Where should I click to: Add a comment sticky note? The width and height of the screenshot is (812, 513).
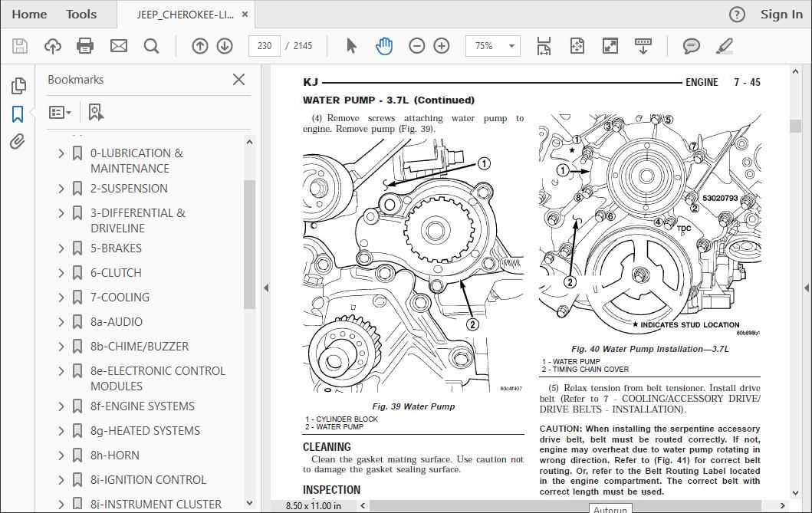click(x=692, y=46)
